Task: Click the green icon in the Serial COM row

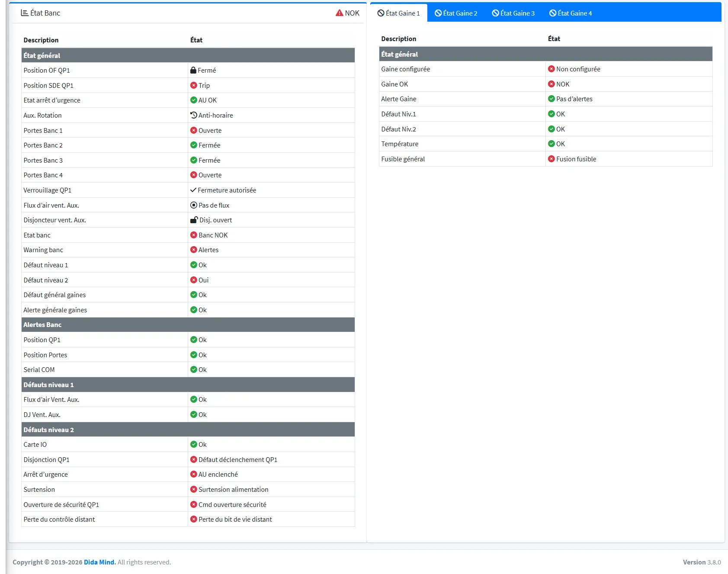Action: click(194, 369)
